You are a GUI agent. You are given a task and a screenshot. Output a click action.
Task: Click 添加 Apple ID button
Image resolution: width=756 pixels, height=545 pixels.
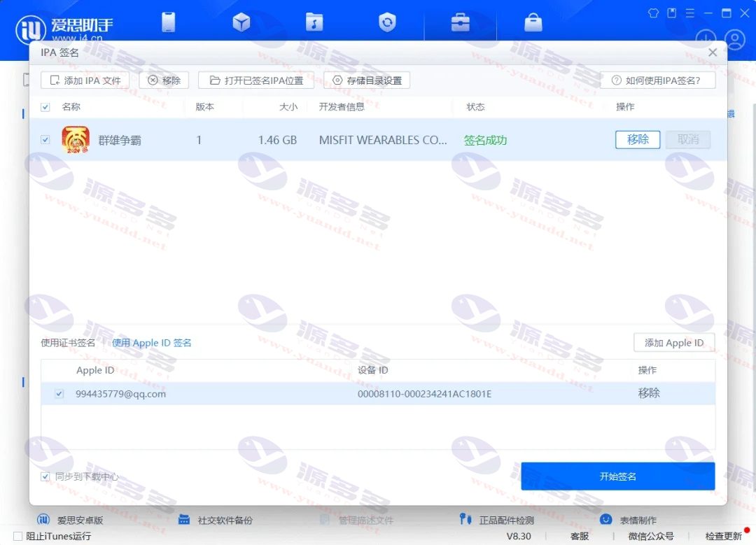[x=674, y=343]
